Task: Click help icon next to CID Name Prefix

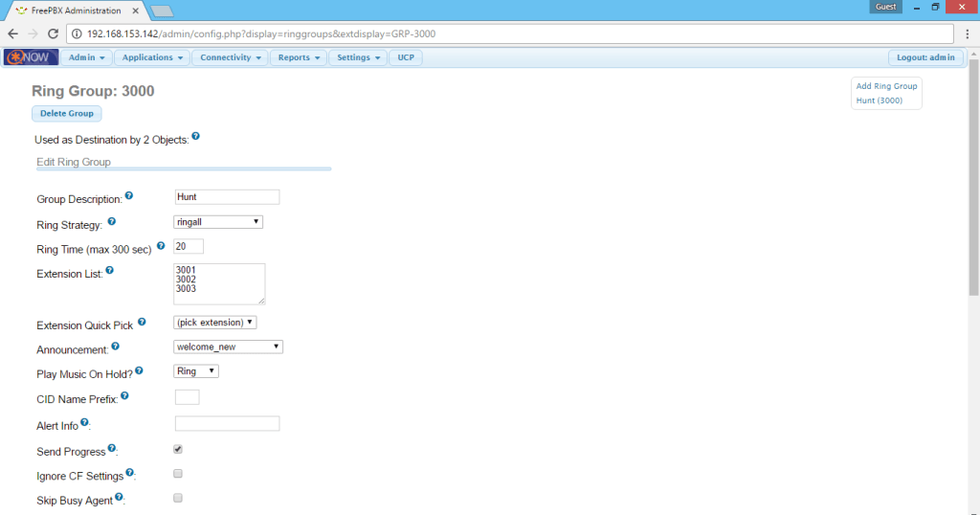Action: tap(124, 395)
